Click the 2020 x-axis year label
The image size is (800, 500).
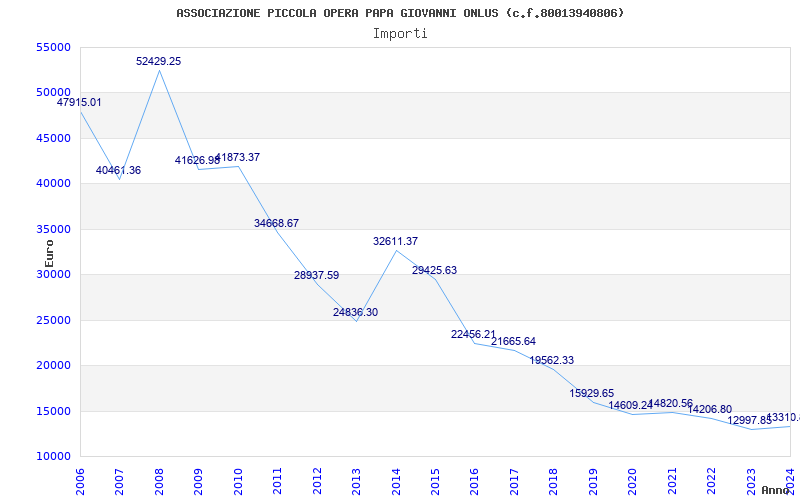633,482
